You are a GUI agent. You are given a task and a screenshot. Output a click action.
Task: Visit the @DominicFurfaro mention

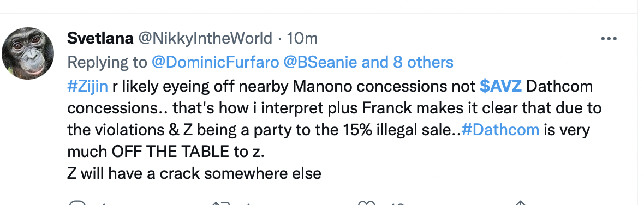[216, 62]
